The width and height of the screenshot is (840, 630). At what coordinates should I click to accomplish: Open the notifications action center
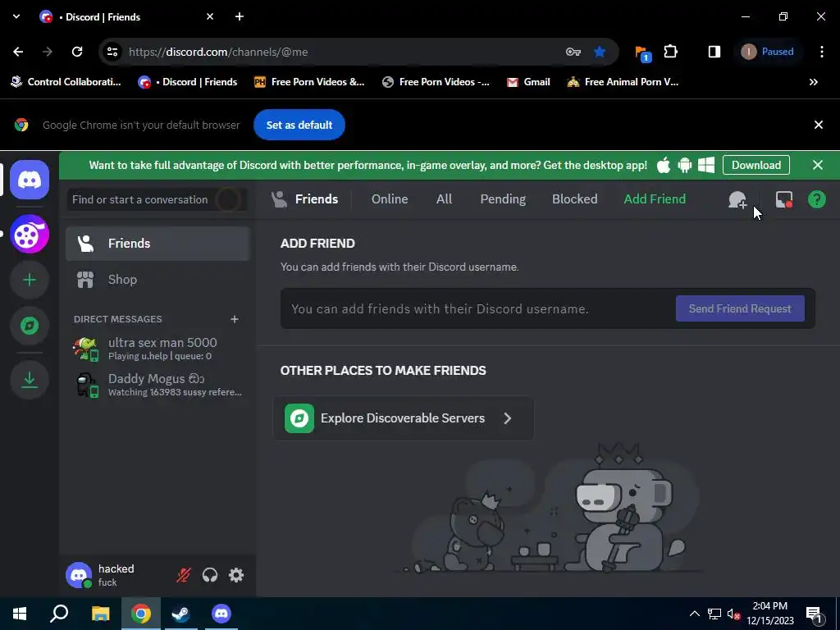(814, 614)
